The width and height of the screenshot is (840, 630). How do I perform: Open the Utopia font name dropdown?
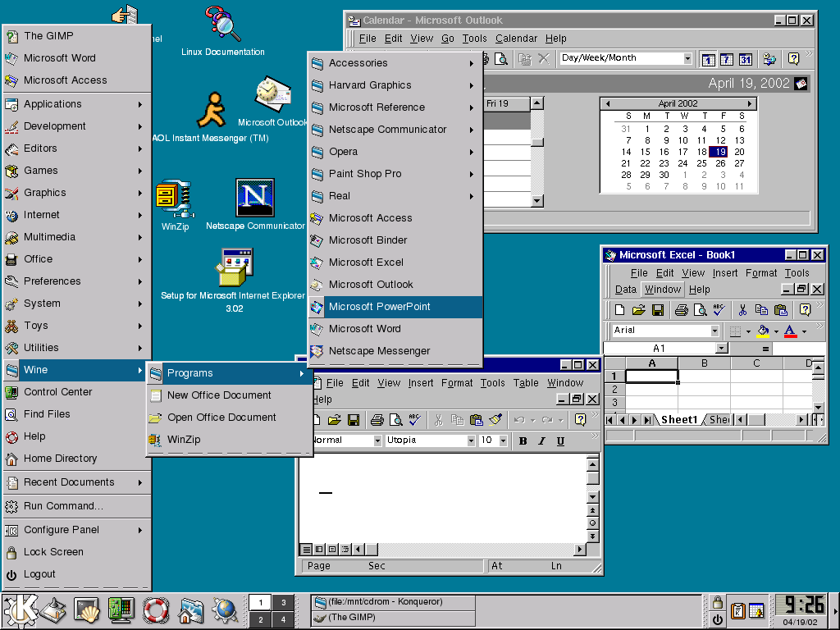click(471, 441)
